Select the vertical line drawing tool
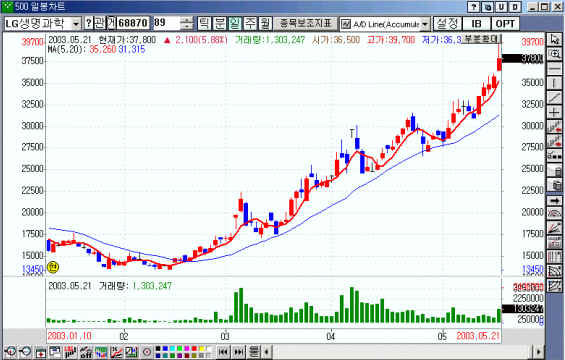This screenshot has height=360, width=565. (555, 83)
